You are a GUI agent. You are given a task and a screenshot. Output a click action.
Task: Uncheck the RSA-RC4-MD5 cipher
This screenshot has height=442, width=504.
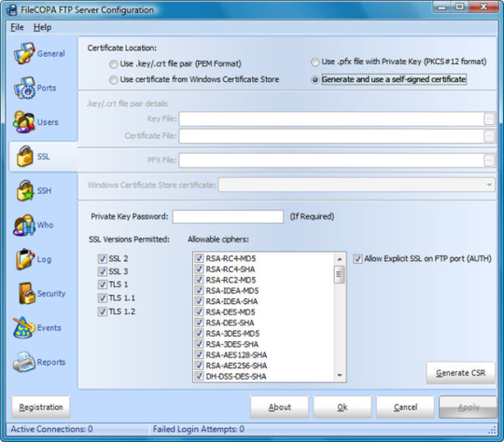pos(199,258)
